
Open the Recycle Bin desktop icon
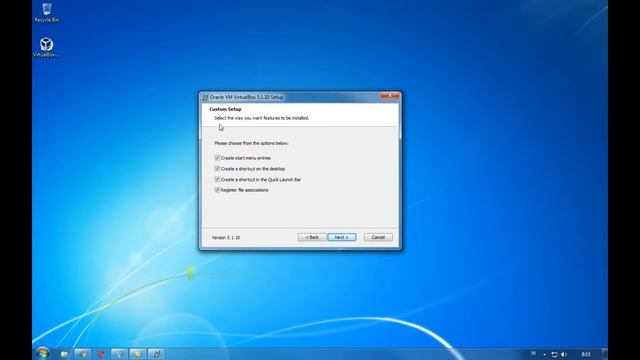click(47, 12)
